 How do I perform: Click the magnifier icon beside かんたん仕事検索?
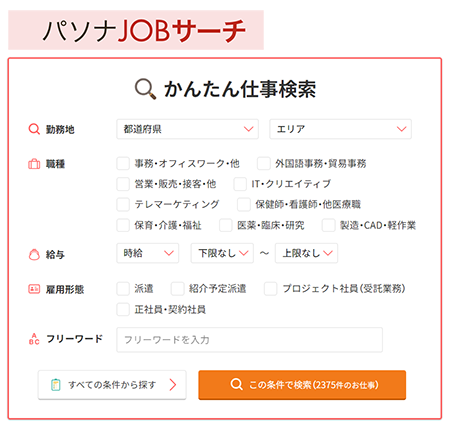tap(145, 89)
